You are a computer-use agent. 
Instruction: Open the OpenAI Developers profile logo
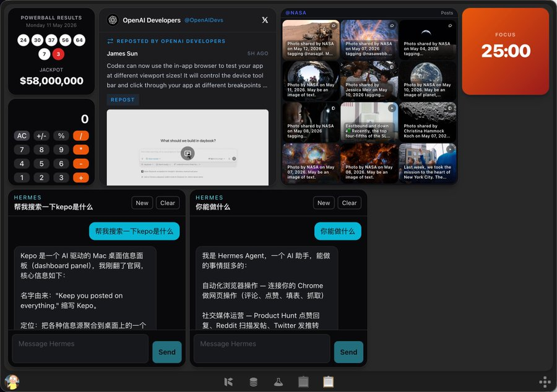point(113,20)
